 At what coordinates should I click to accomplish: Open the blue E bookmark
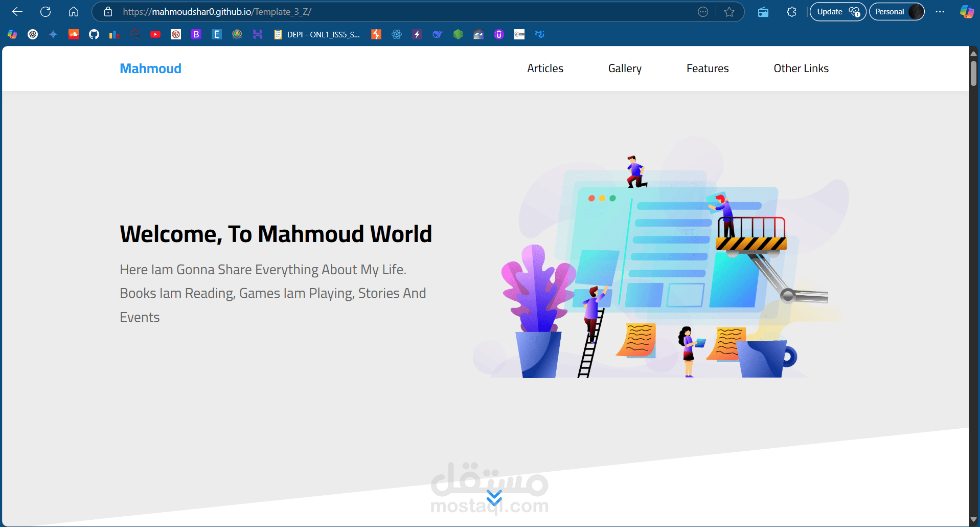click(217, 34)
